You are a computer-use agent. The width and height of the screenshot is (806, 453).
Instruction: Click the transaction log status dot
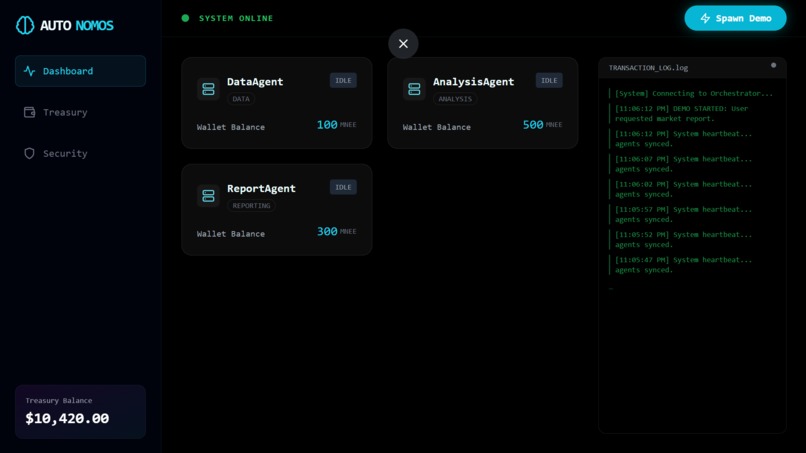pyautogui.click(x=773, y=65)
